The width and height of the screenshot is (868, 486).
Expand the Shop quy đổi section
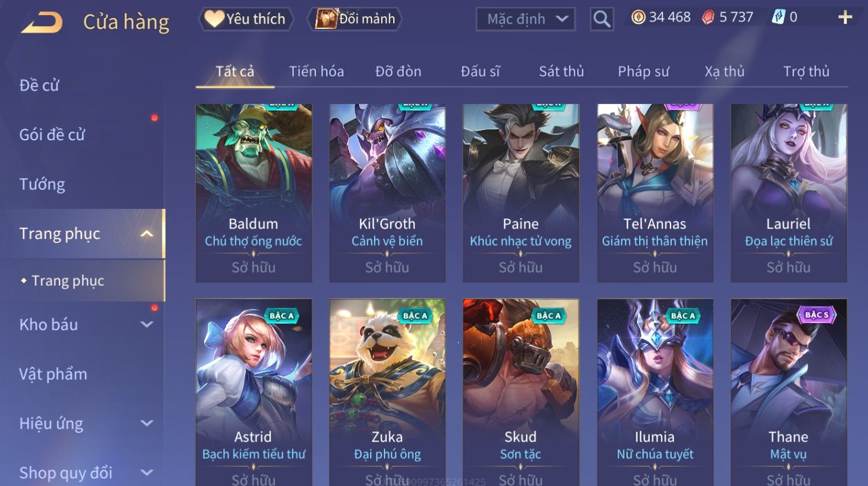pos(147,473)
